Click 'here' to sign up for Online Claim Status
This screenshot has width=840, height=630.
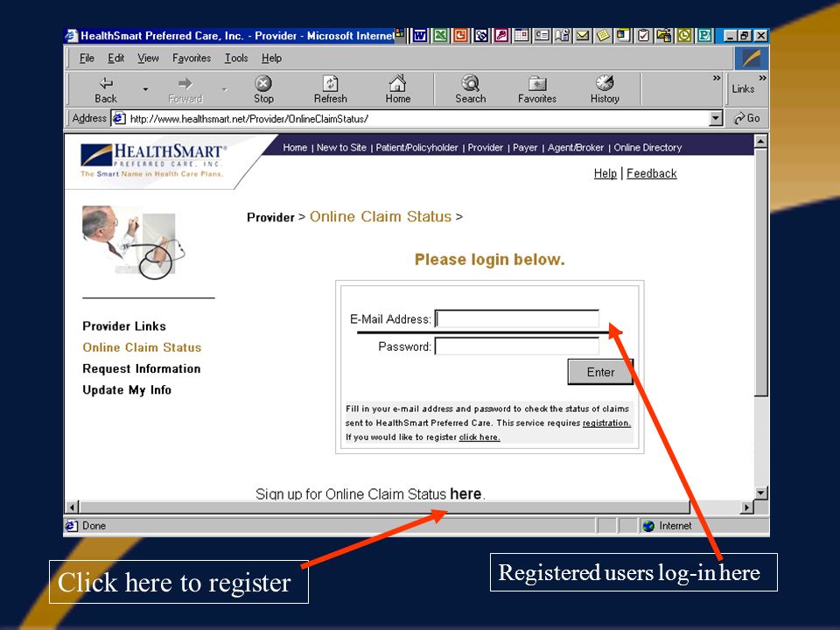465,493
